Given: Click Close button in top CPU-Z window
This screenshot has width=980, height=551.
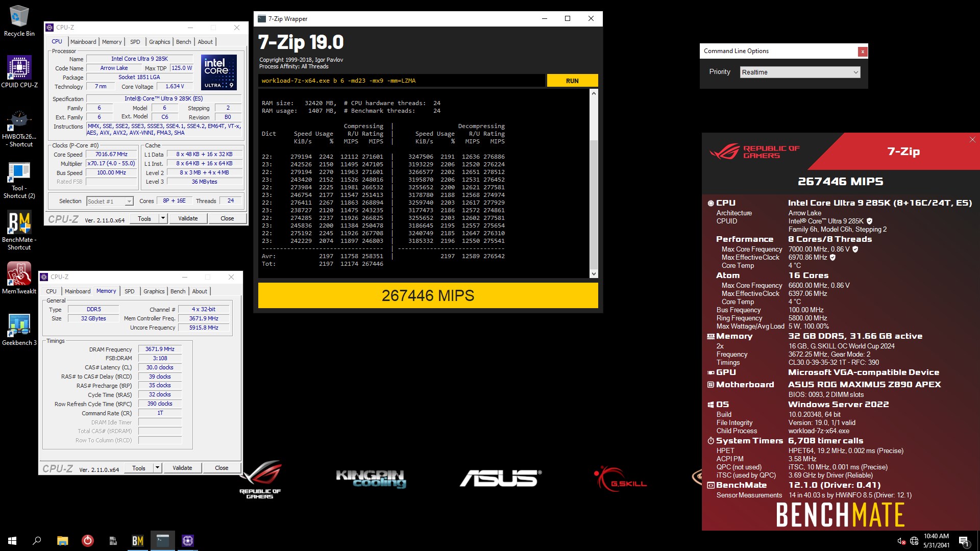Looking at the screenshot, I should point(227,218).
